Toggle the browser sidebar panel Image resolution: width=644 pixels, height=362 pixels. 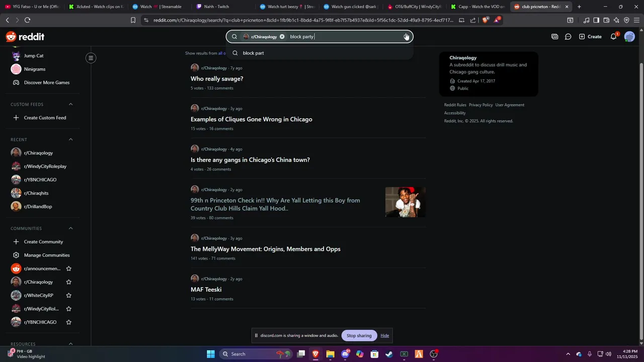pos(596,20)
